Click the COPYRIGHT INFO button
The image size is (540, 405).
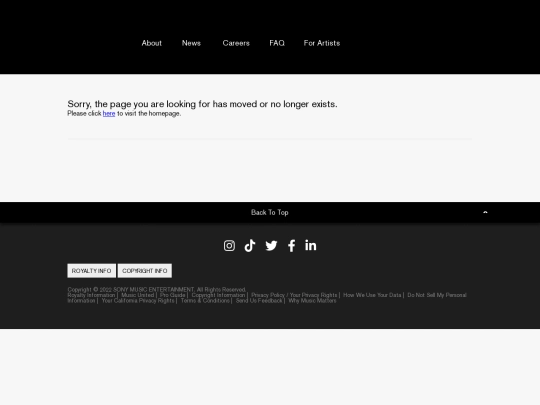(x=145, y=271)
